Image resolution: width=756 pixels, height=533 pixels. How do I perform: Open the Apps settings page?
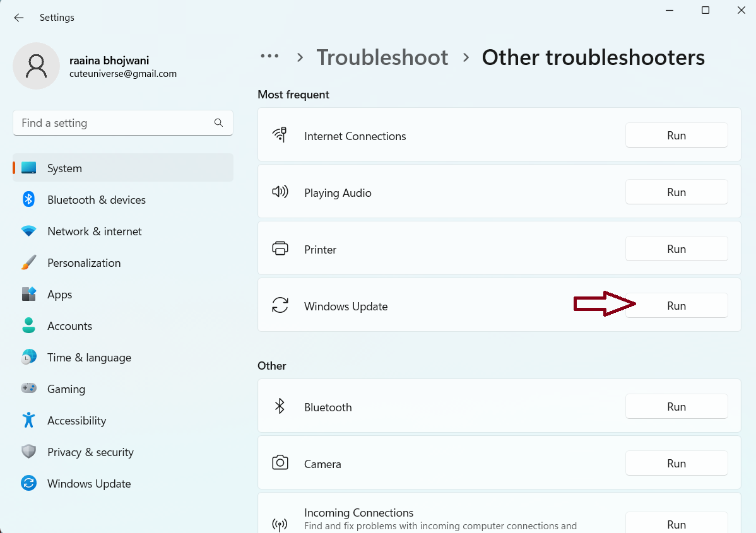[x=59, y=295]
